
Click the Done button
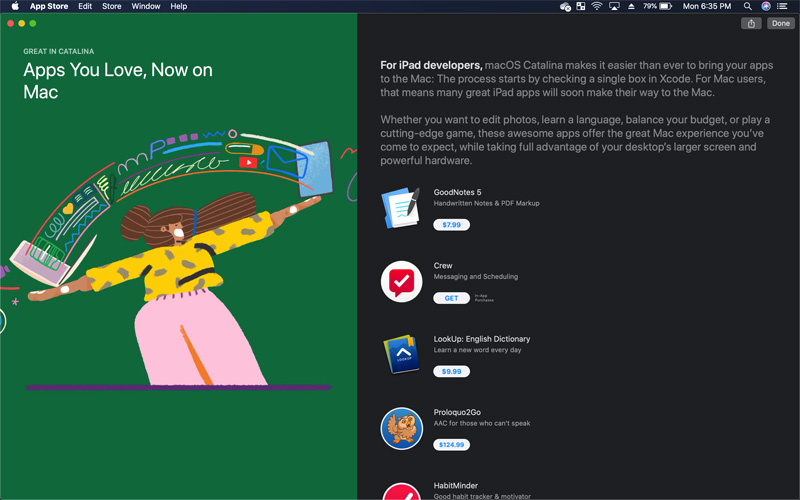780,24
